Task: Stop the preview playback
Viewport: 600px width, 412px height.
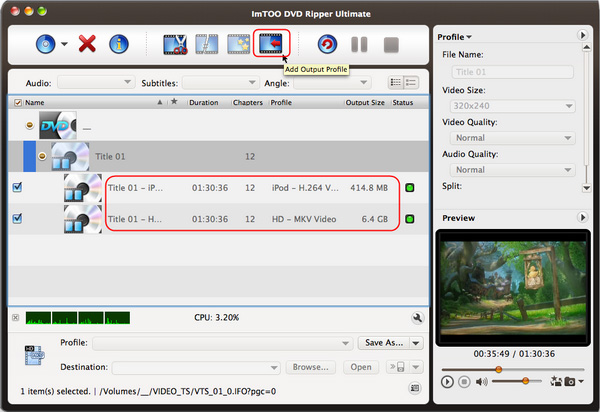Action: (x=464, y=382)
